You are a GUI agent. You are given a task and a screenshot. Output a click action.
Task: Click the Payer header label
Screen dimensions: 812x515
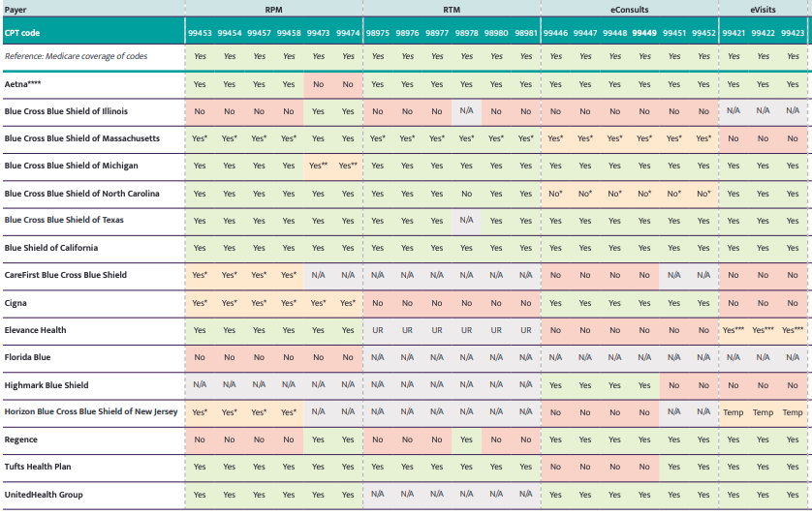tap(16, 9)
